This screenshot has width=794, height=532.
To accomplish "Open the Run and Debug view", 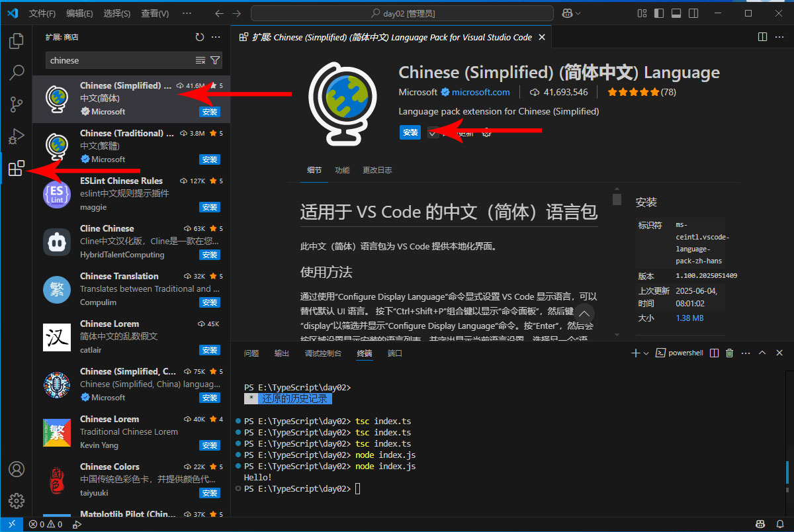I will tap(17, 137).
